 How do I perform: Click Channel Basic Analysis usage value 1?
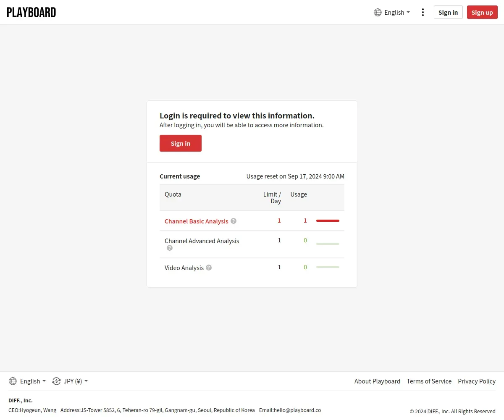coord(305,220)
